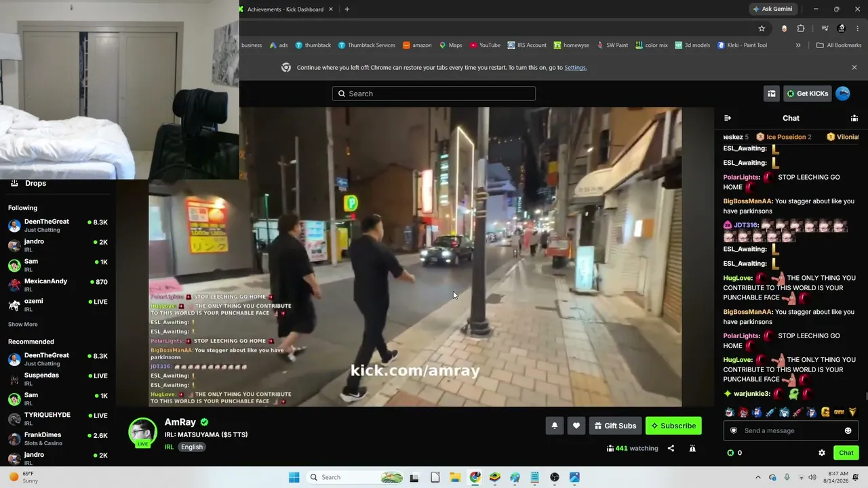Screen dimensions: 868x488
Task: Report the stream with the siren icon
Action: click(692, 448)
